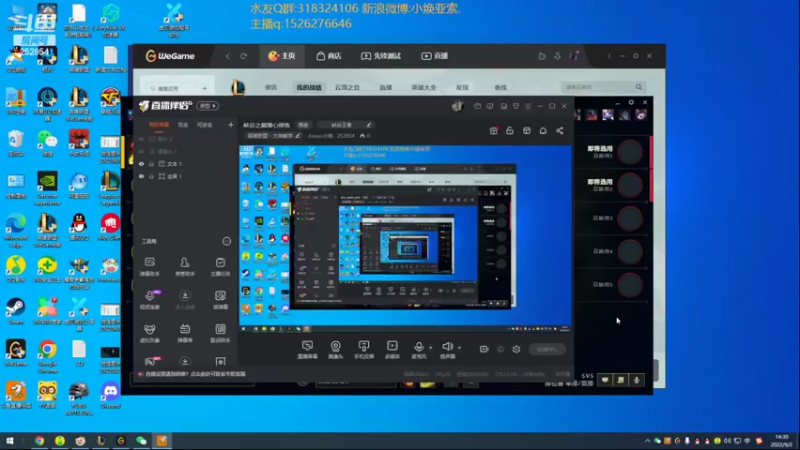Open settings gear in champion select overlay
The width and height of the screenshot is (800, 450).
pyautogui.click(x=631, y=102)
